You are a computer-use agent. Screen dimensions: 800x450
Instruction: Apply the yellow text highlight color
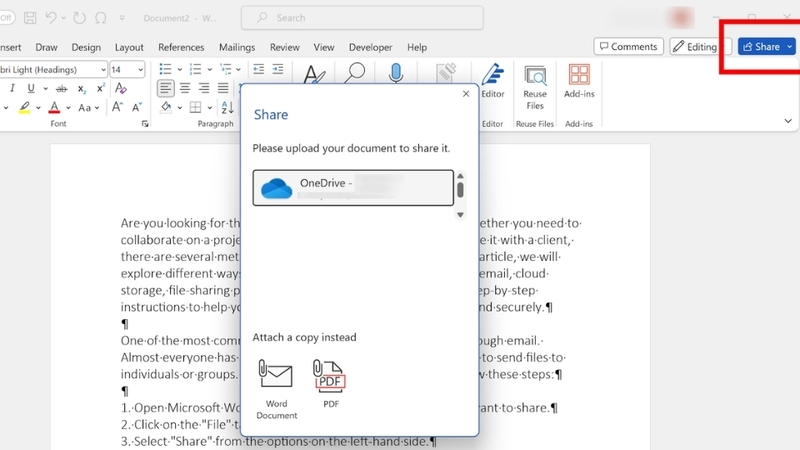pyautogui.click(x=24, y=107)
